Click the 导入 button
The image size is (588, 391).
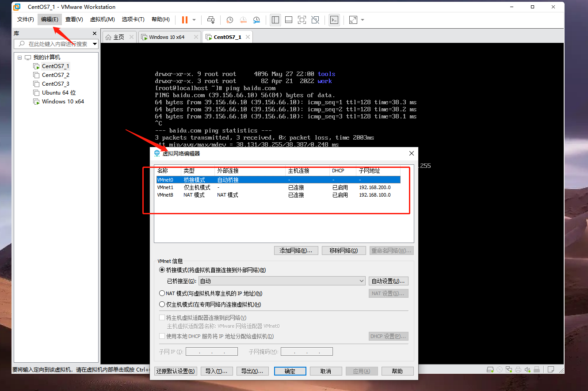coord(217,371)
